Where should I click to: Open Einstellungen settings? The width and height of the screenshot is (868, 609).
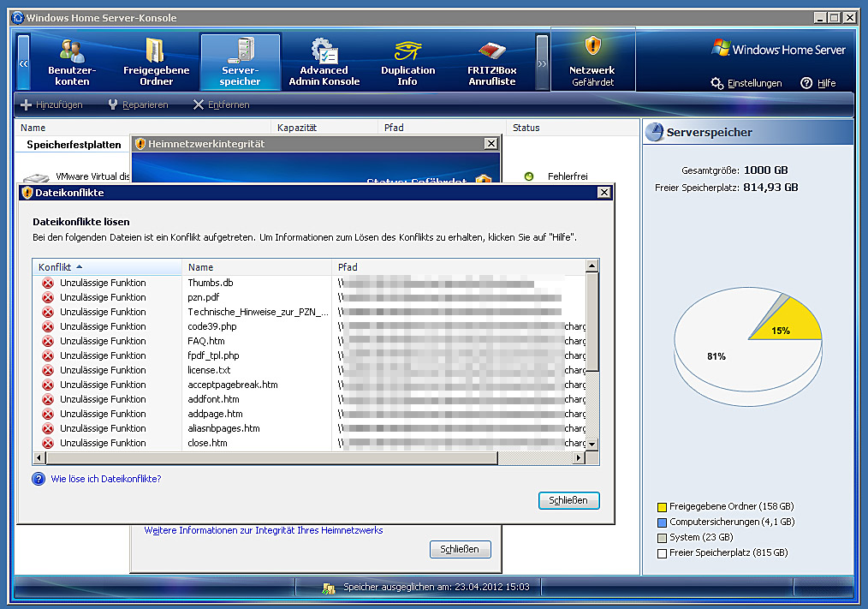point(746,83)
